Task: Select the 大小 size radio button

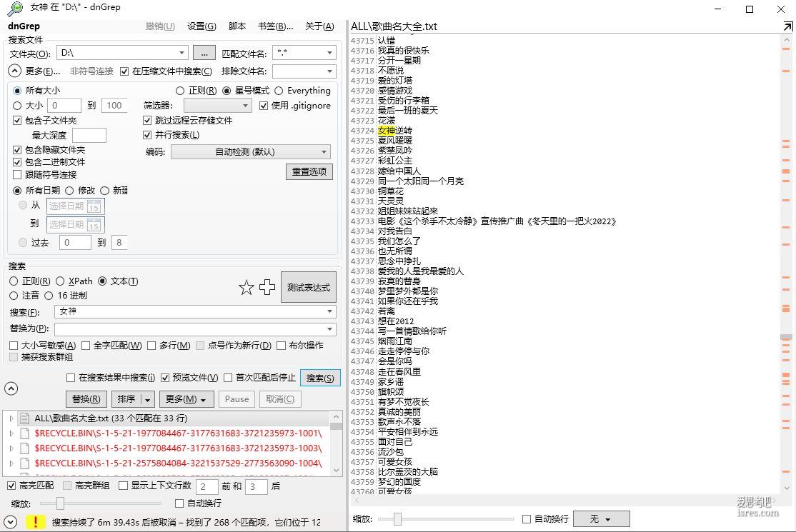Action: (x=17, y=106)
